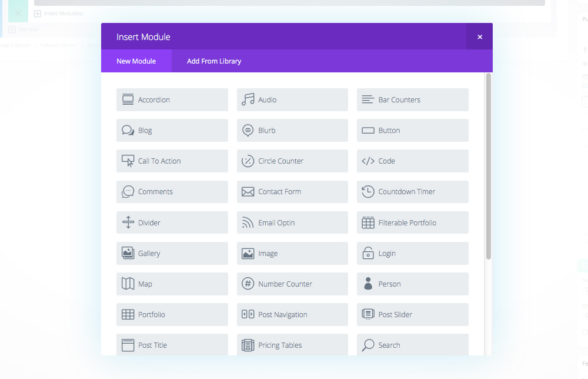588x379 pixels.
Task: Add the Email Optin module
Action: (292, 222)
